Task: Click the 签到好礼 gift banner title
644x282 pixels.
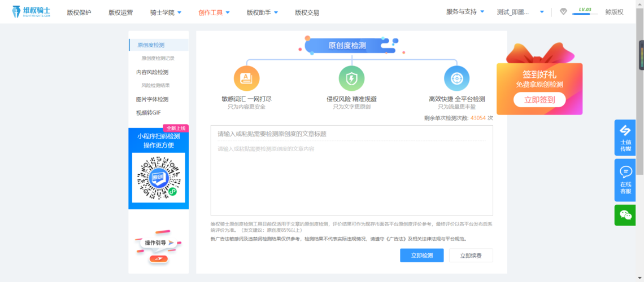Action: (539, 74)
